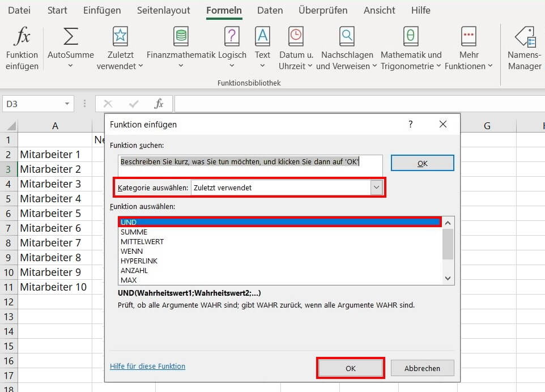545x392 pixels.
Task: Click the AutoSumme sigma icon
Action: [x=71, y=36]
